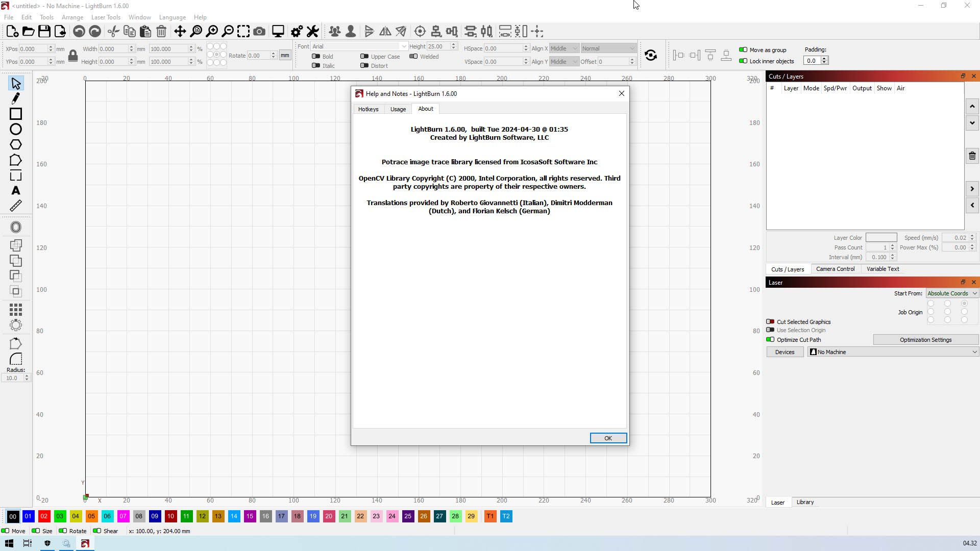980x551 pixels.
Task: Select the arrow Selection tool
Action: point(16,83)
